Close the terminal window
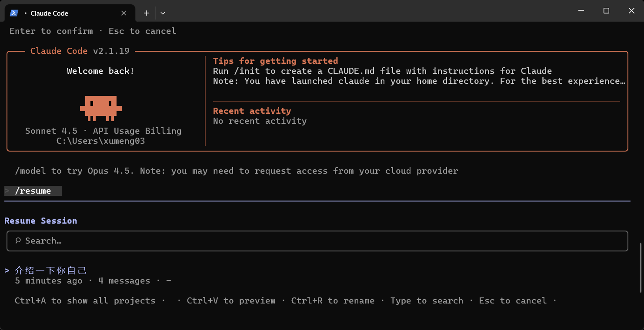This screenshot has width=644, height=330. click(631, 11)
